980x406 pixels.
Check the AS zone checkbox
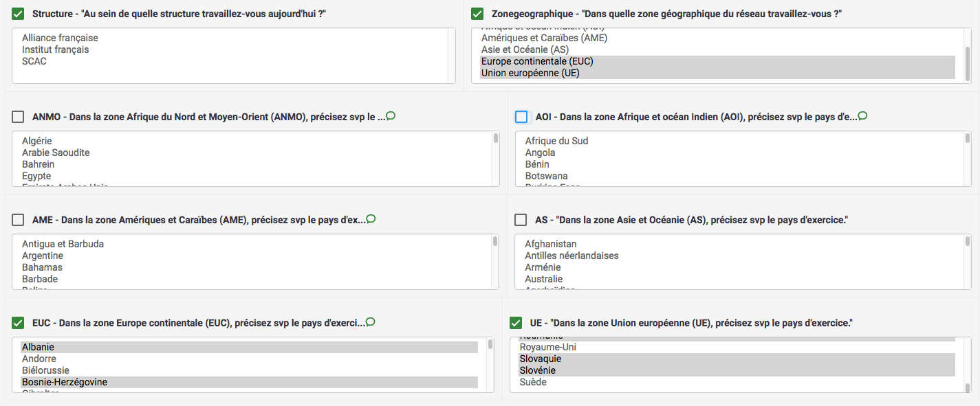point(521,220)
